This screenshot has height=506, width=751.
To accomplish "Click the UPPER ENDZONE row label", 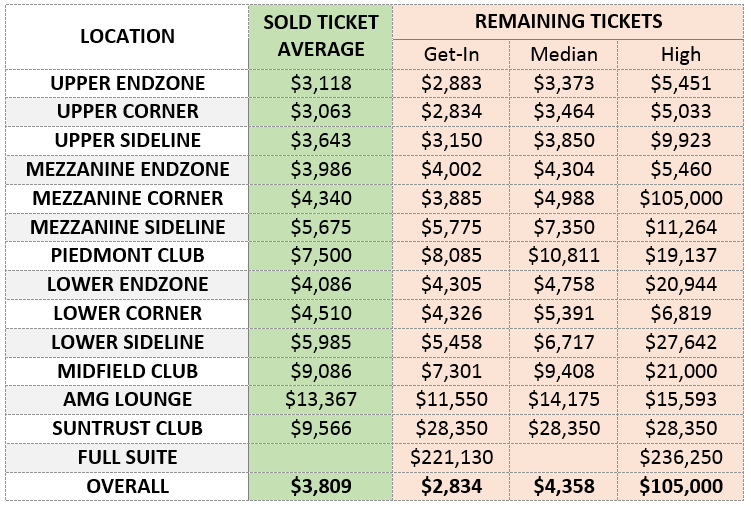I will 126,82.
